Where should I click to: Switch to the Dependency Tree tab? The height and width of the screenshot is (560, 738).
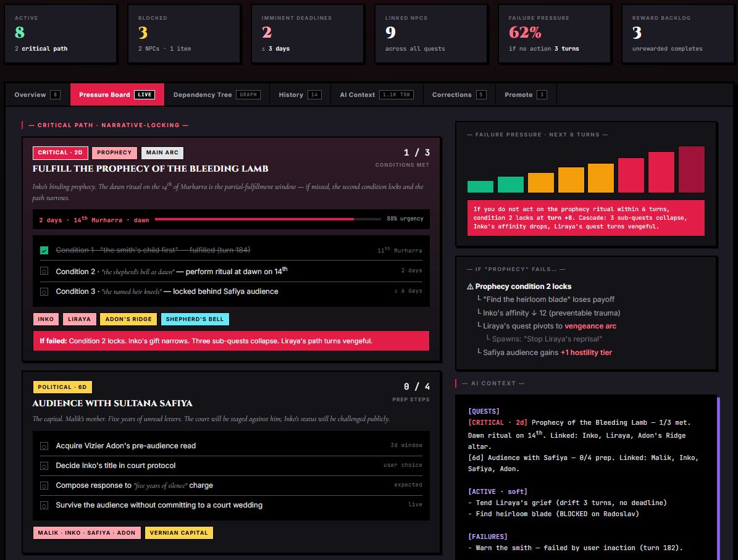217,94
